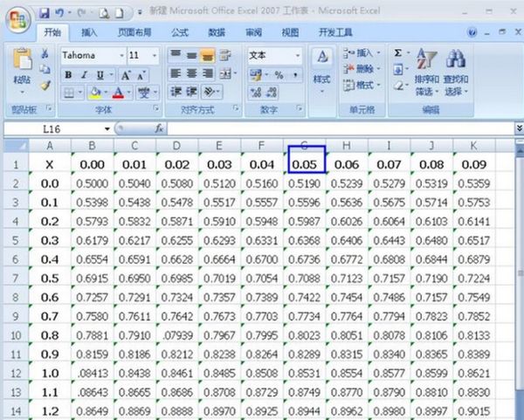
Task: Switch to the 插入 (Insert) tab
Action: pyautogui.click(x=89, y=32)
